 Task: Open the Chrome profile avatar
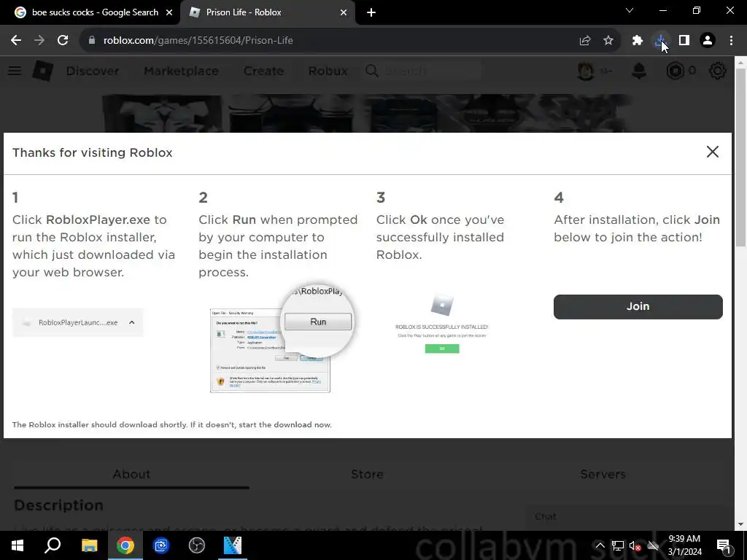pos(708,41)
